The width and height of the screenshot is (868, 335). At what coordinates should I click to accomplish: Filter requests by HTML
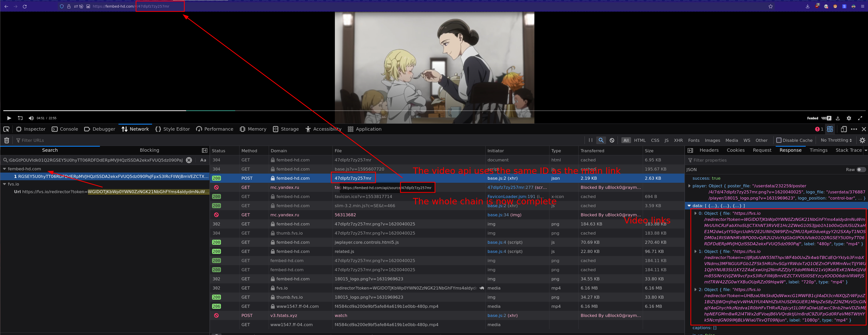[639, 140]
